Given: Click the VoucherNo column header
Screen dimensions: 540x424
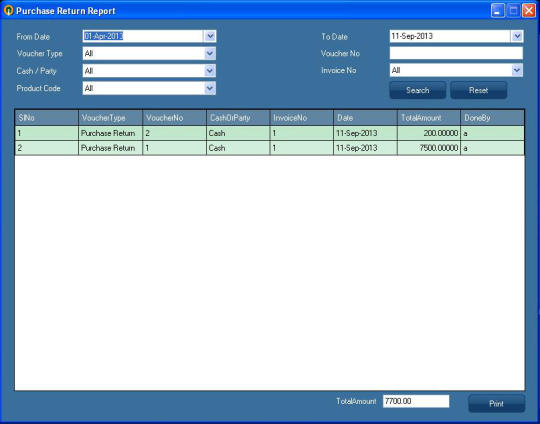Looking at the screenshot, I should [174, 118].
